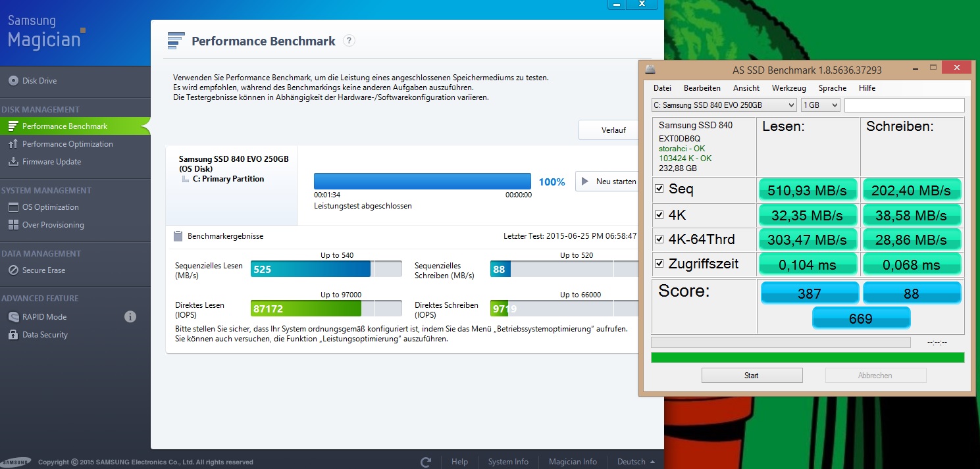Open Magician Info in footer
980x469 pixels.
(573, 462)
